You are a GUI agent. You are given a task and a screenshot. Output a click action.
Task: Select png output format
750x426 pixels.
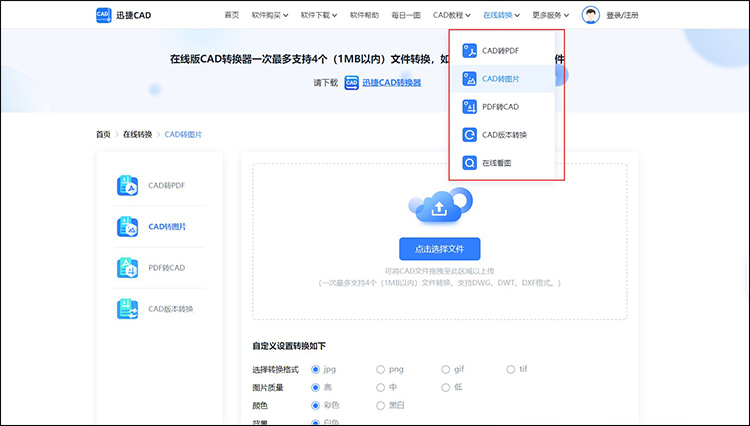[x=380, y=370]
